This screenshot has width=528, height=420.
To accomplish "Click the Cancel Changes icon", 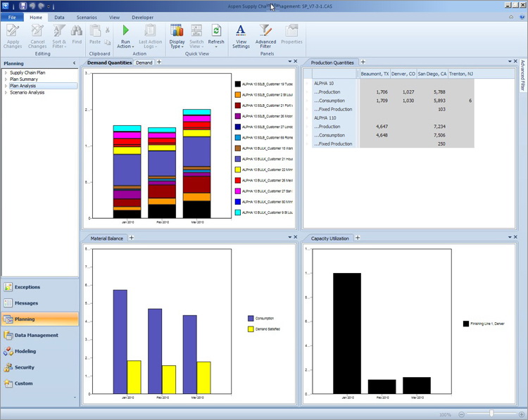I will point(37,31).
